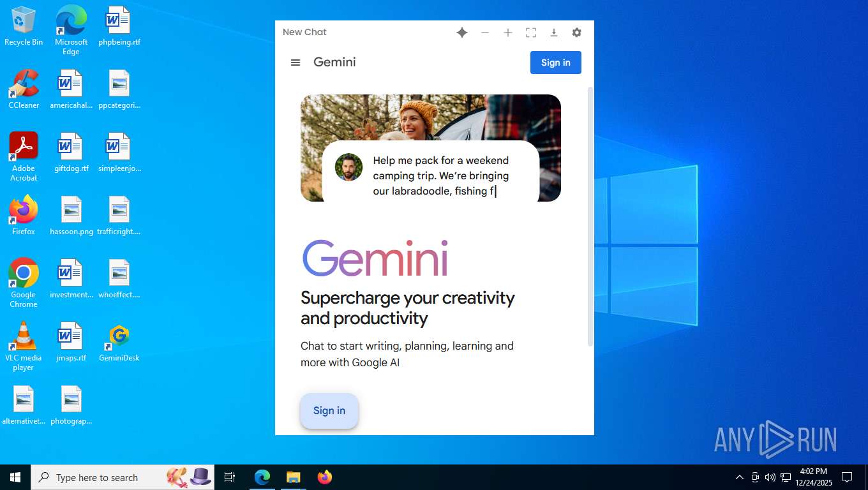The width and height of the screenshot is (868, 490).
Task: Select the investment... Word document icon
Action: click(71, 279)
